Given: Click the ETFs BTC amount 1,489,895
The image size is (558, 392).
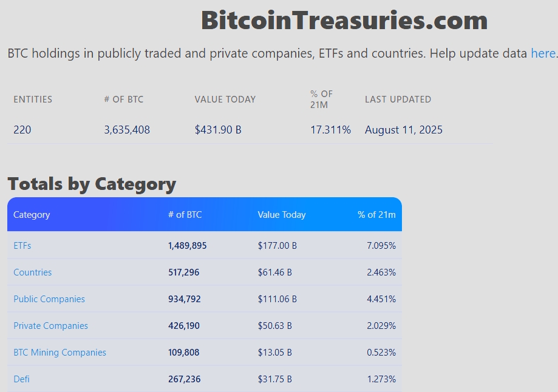Looking at the screenshot, I should (x=188, y=246).
